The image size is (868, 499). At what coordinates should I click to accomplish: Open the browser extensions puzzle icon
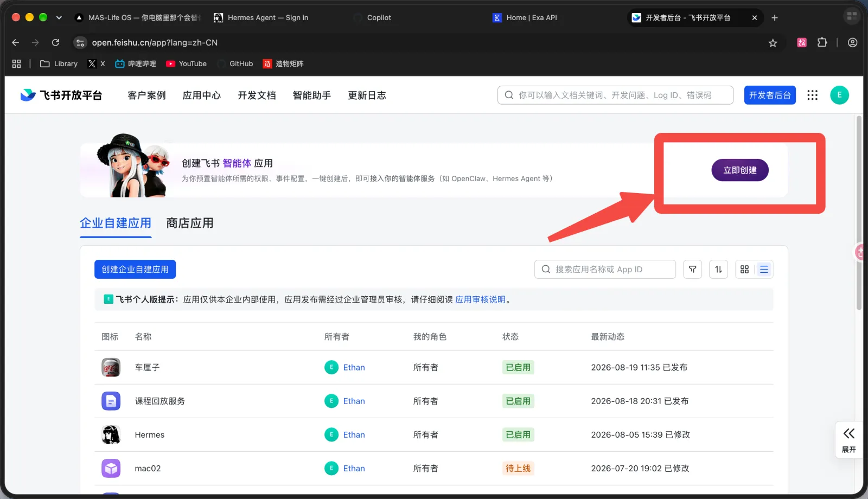point(822,42)
